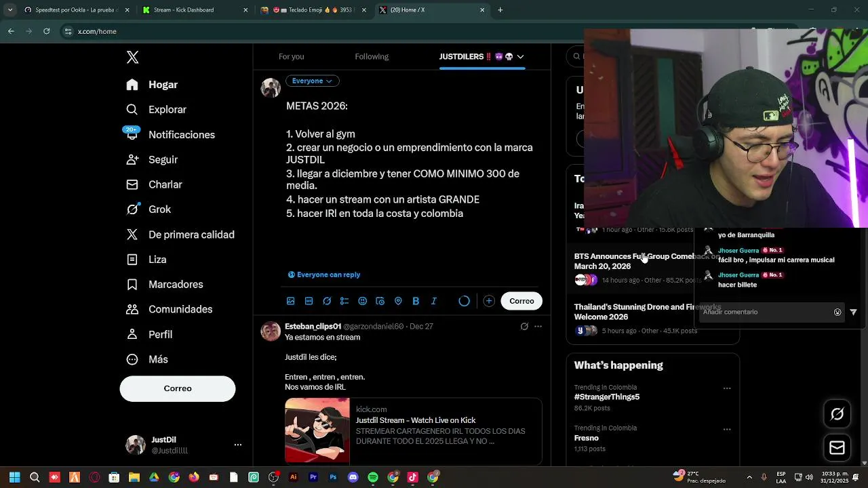Open Explorar search page

(x=156, y=110)
